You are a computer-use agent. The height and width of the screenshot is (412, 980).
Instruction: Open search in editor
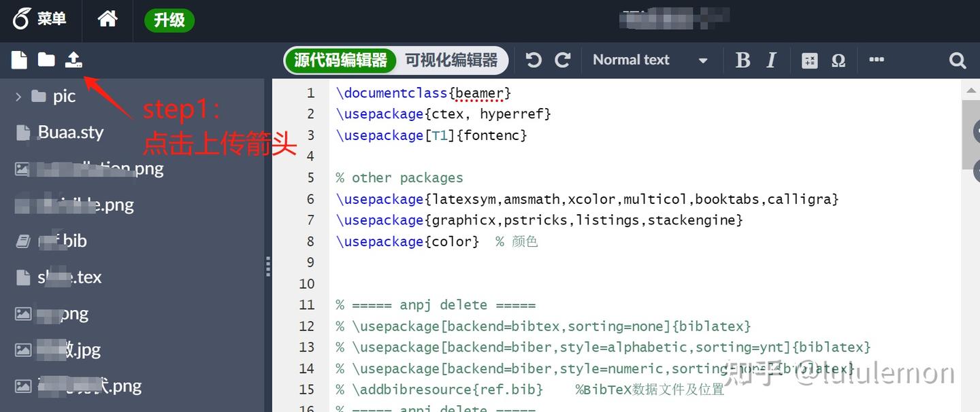[x=958, y=61]
